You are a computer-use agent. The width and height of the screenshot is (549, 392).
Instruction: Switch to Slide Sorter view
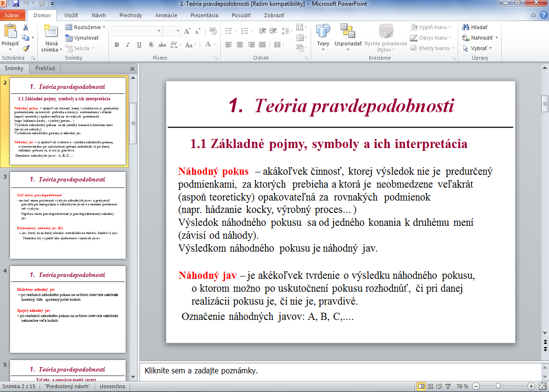pyautogui.click(x=431, y=386)
